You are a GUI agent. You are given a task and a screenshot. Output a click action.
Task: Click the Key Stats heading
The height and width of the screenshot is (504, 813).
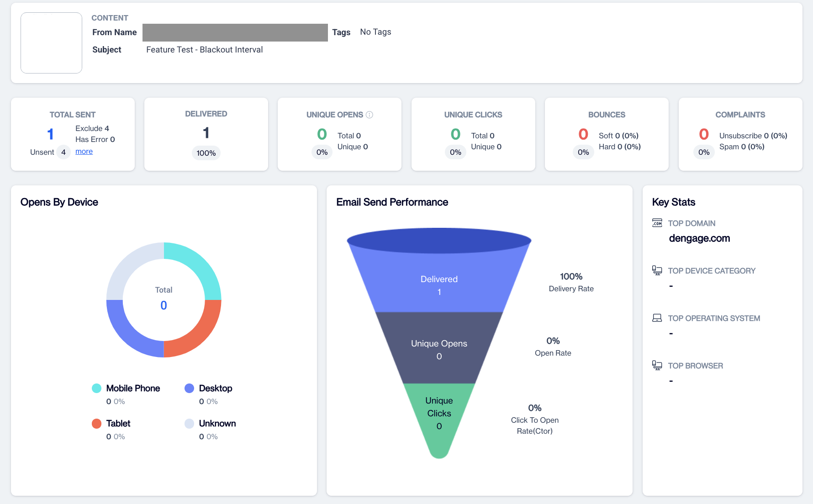click(x=673, y=202)
